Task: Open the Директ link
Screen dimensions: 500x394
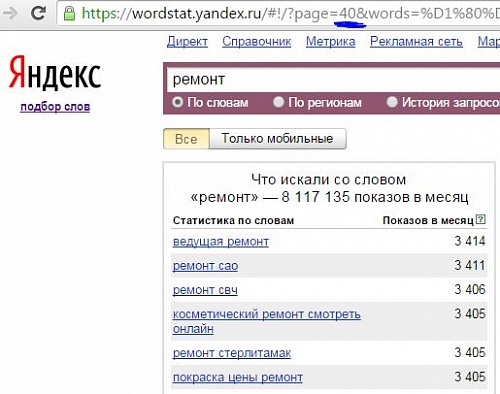Action: [187, 42]
